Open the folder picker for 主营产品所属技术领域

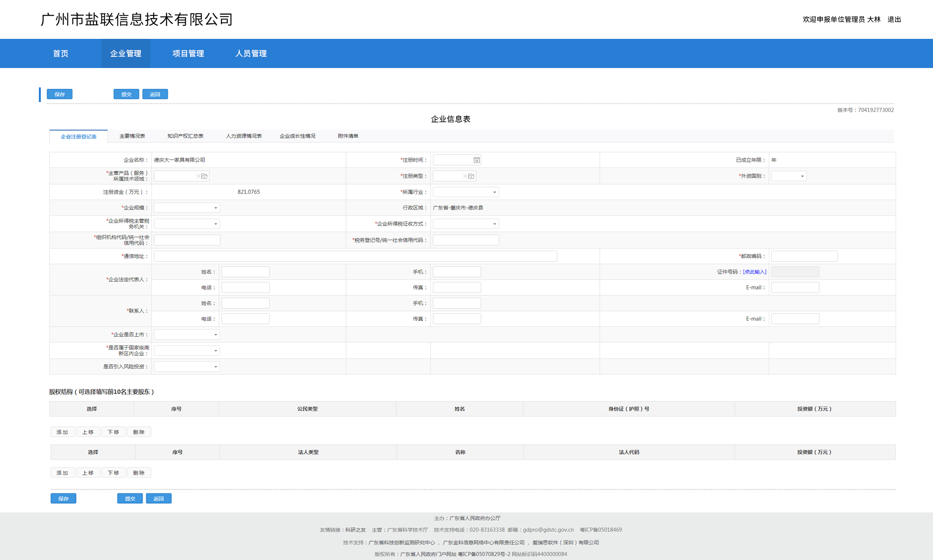(x=205, y=176)
